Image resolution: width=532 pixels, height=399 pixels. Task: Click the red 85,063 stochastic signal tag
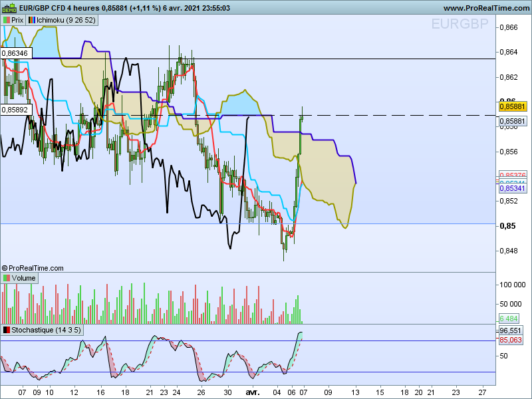[510, 340]
